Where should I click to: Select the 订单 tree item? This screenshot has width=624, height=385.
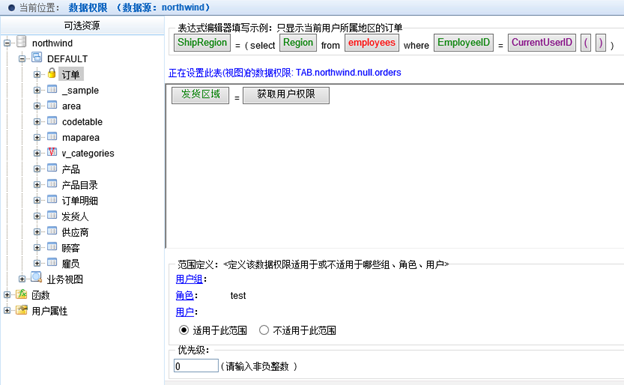tap(71, 74)
